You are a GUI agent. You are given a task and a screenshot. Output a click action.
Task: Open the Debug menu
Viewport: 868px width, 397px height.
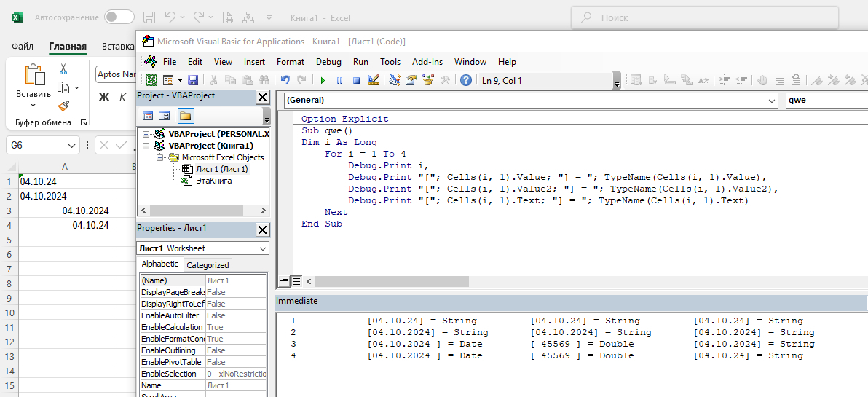coord(328,62)
